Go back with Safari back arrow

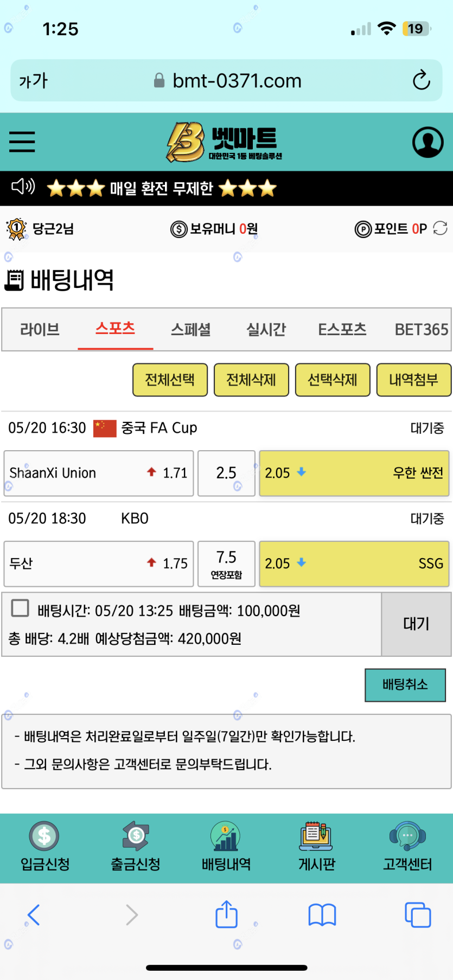(x=34, y=915)
